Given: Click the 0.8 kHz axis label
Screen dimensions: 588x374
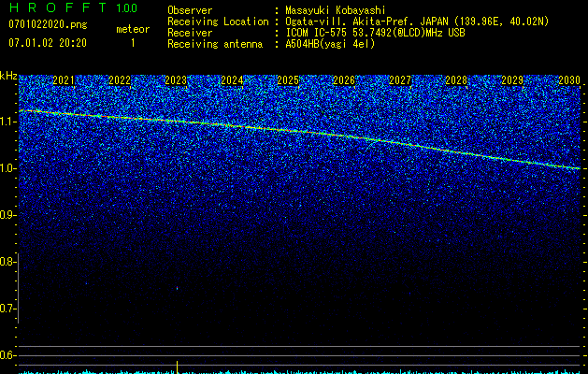Looking at the screenshot, I should 7,262.
